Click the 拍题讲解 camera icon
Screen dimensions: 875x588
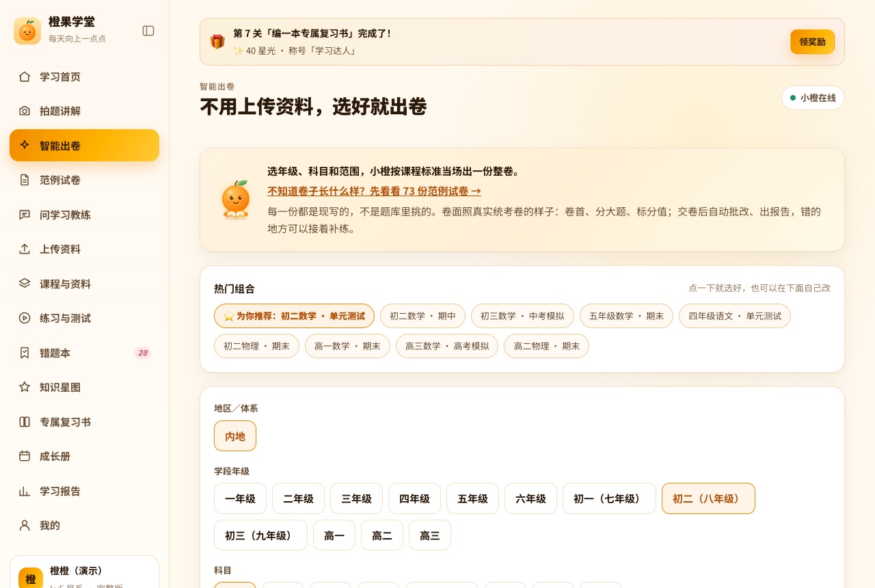(25, 111)
